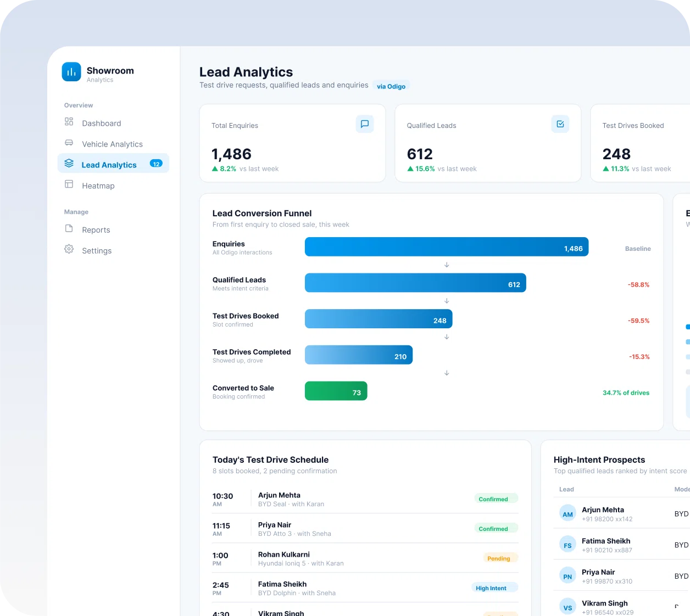Click the Showroom Analytics logo icon

[x=71, y=72]
